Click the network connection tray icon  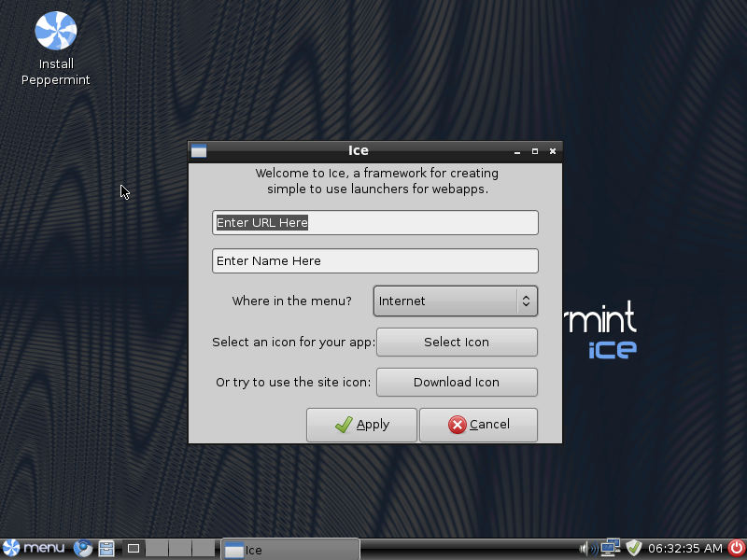611,548
